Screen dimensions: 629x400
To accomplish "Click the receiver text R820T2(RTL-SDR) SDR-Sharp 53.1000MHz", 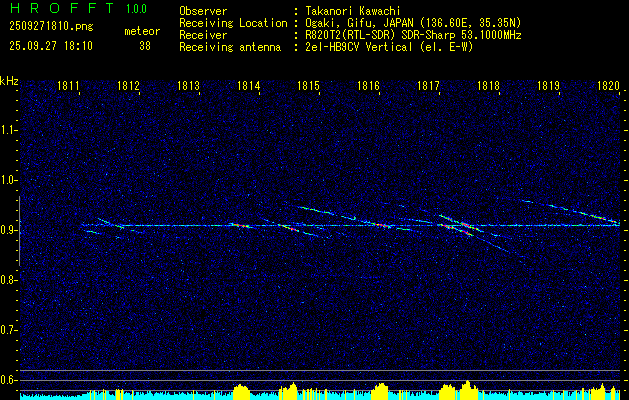I will (x=413, y=35).
